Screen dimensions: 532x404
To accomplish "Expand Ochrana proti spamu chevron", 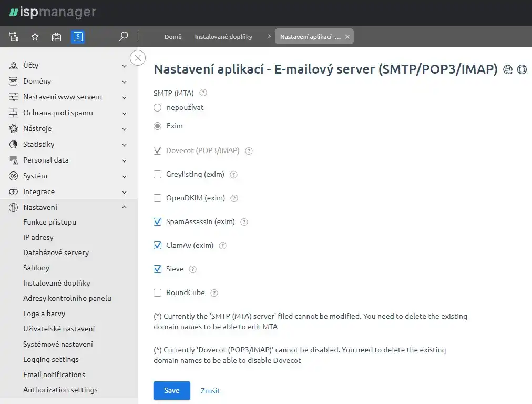I will (124, 114).
